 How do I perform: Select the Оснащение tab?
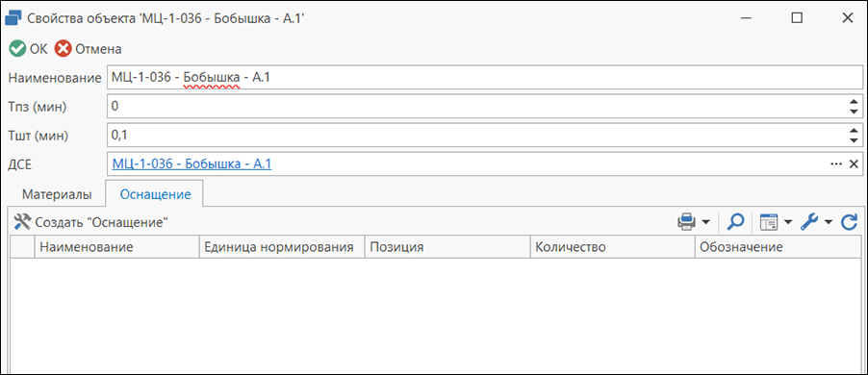click(156, 194)
